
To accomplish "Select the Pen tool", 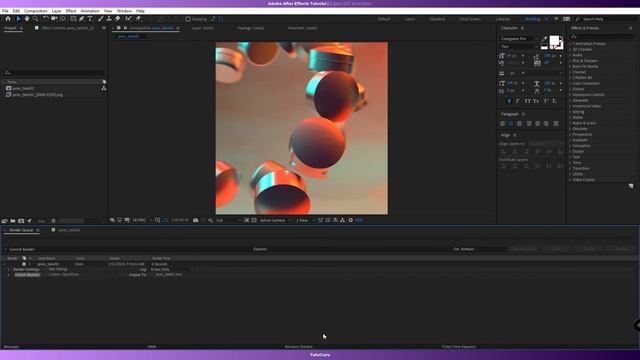I will (82, 19).
